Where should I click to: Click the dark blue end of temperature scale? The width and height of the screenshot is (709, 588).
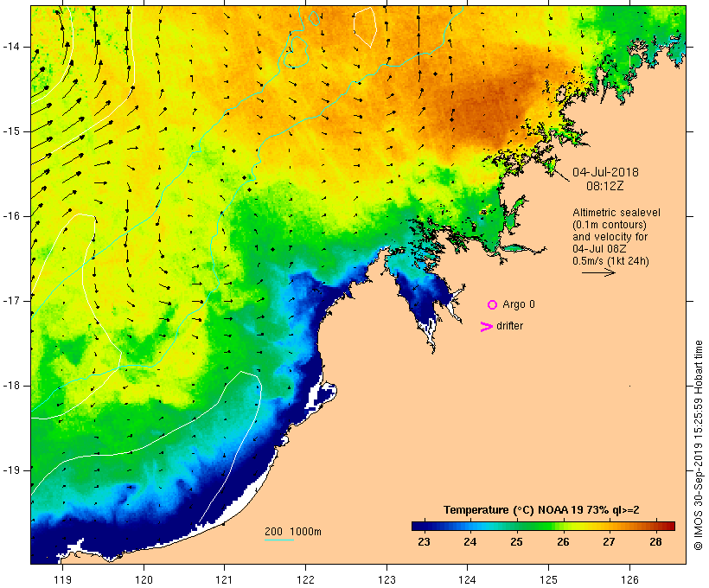click(x=418, y=526)
